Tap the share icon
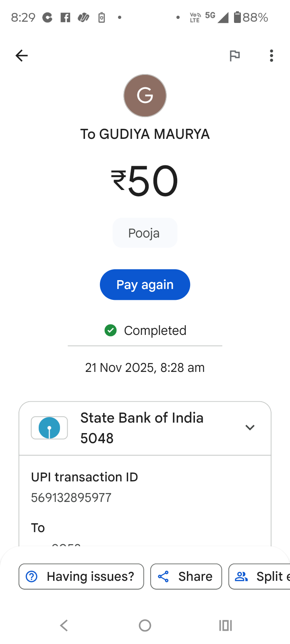 point(163,577)
